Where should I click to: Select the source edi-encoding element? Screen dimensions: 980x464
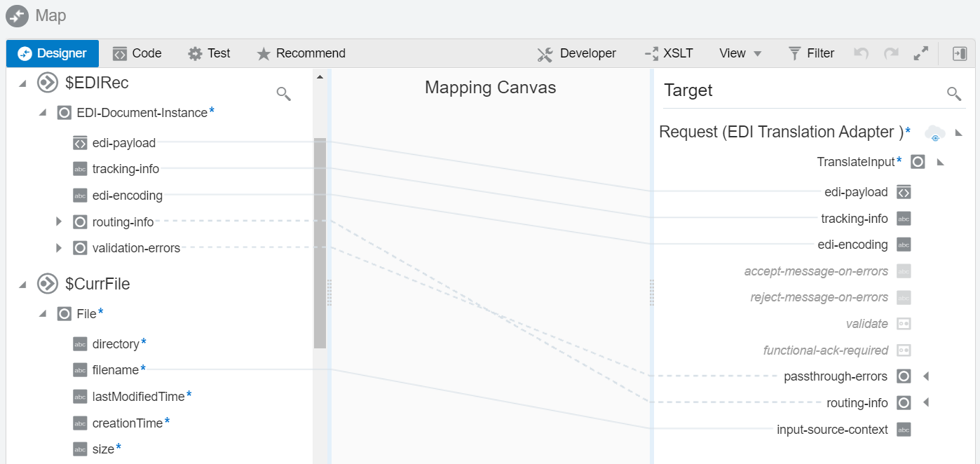click(128, 196)
